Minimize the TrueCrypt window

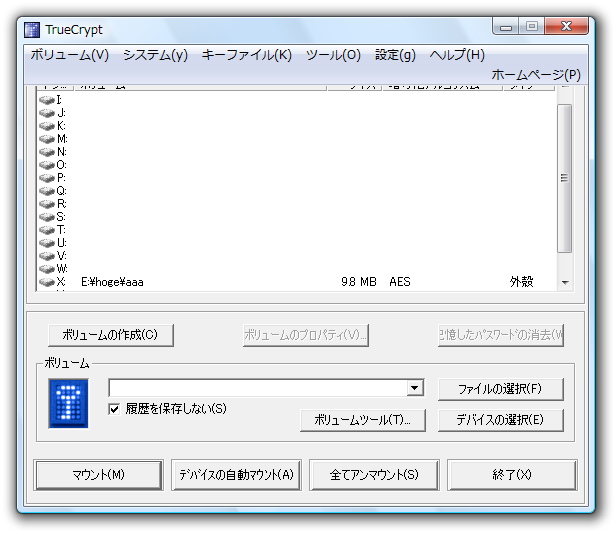[506, 26]
